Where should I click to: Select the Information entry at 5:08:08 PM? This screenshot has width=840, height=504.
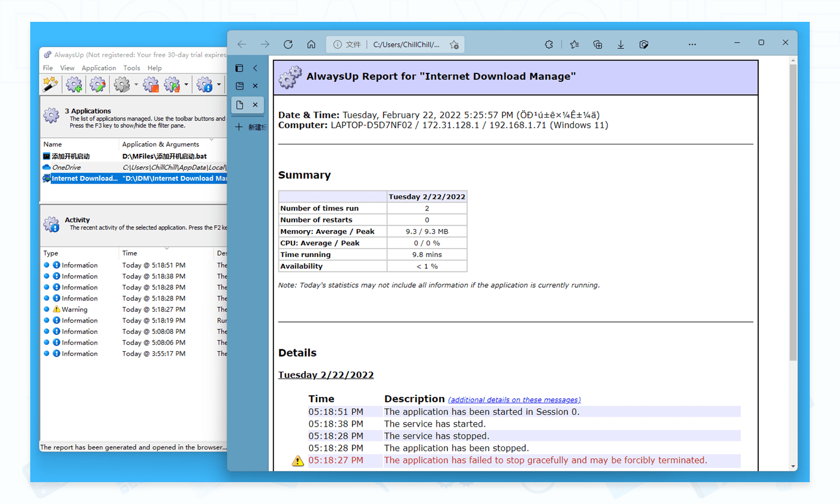pos(134,332)
